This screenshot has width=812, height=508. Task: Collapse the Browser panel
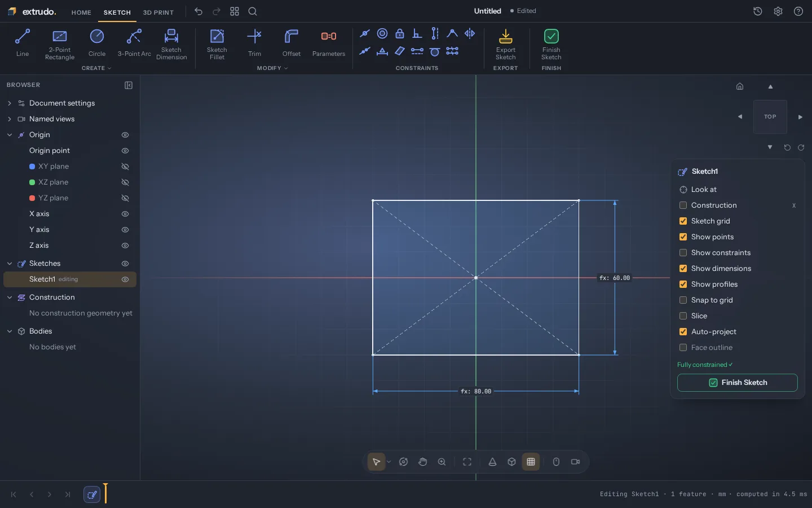129,85
